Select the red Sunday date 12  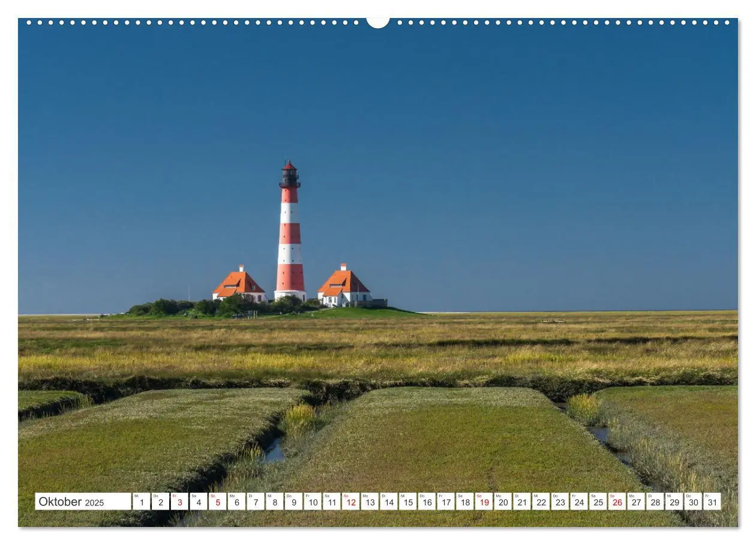[350, 502]
